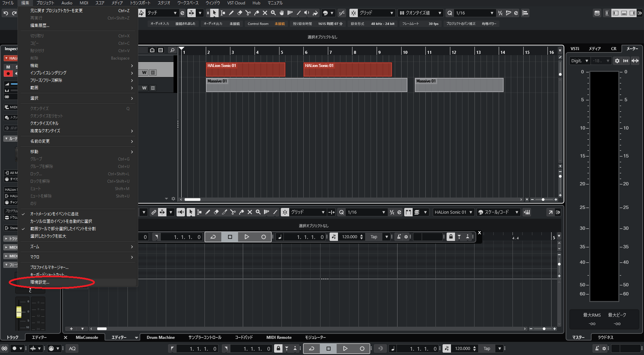Toggle AQ button in bottom transport bar
Screen dimensions: 644x355
click(x=72, y=349)
